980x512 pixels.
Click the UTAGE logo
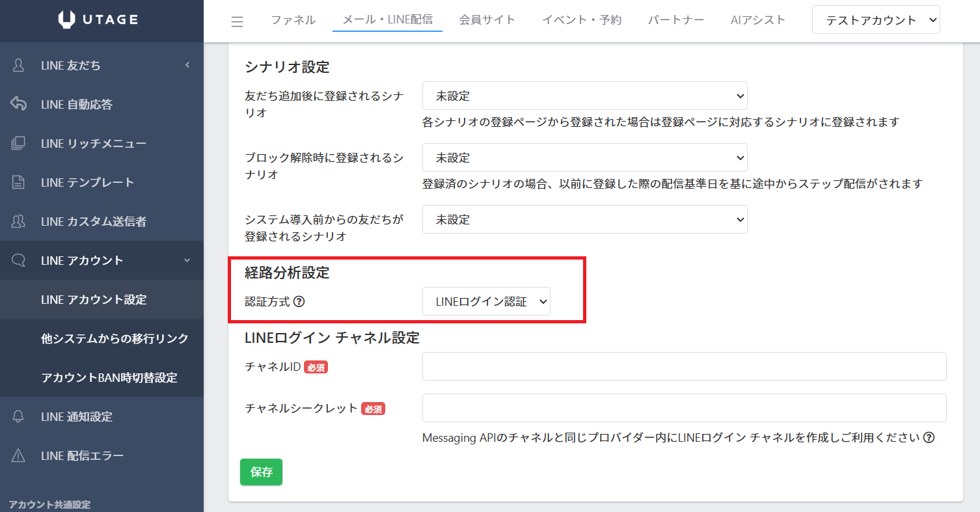pyautogui.click(x=98, y=20)
